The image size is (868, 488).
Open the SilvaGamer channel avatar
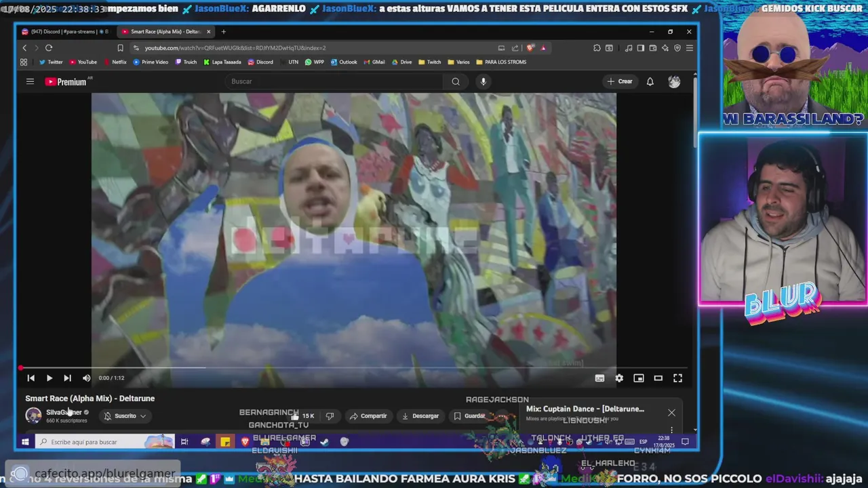coord(33,415)
